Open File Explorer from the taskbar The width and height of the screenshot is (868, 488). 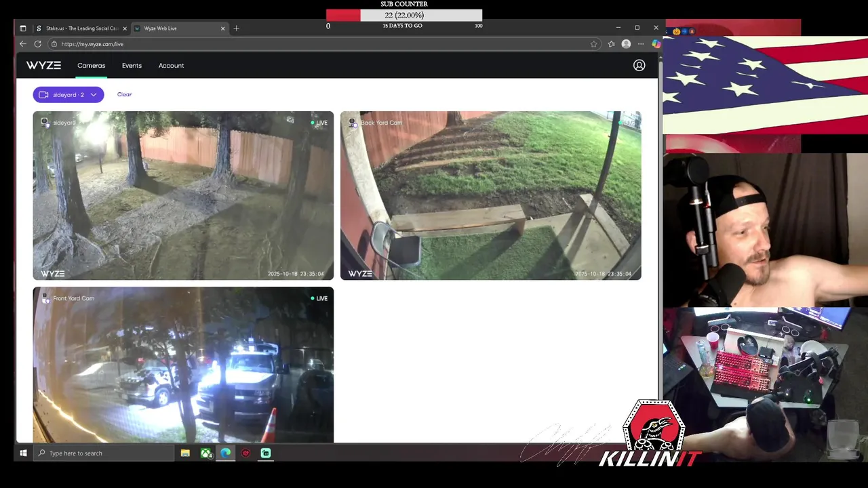[185, 453]
